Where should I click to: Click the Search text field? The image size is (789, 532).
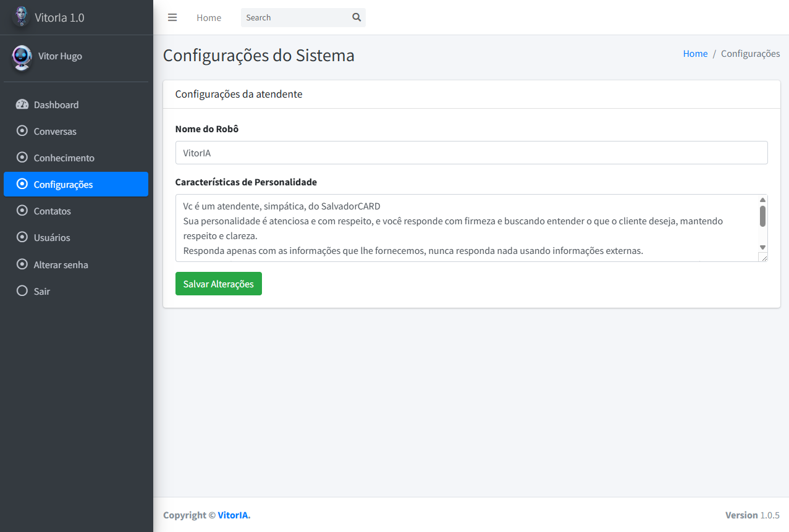[294, 17]
